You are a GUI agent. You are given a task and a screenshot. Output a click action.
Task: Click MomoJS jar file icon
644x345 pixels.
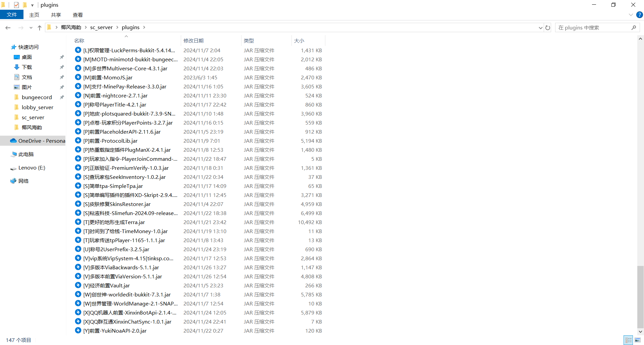click(78, 77)
